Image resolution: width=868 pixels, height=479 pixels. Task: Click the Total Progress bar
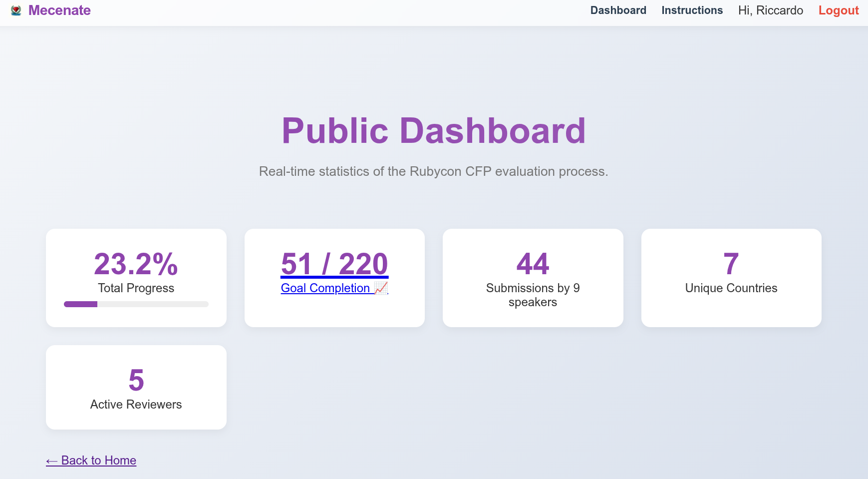click(x=136, y=304)
